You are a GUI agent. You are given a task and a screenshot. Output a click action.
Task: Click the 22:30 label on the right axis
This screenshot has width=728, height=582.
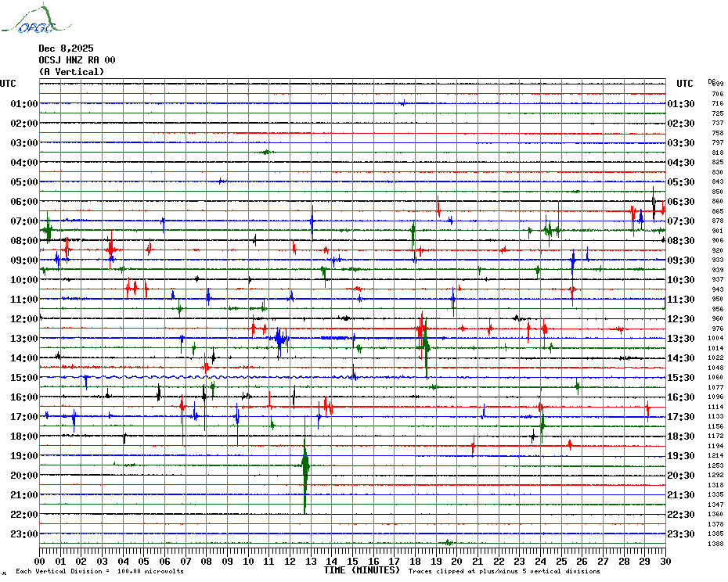680,515
